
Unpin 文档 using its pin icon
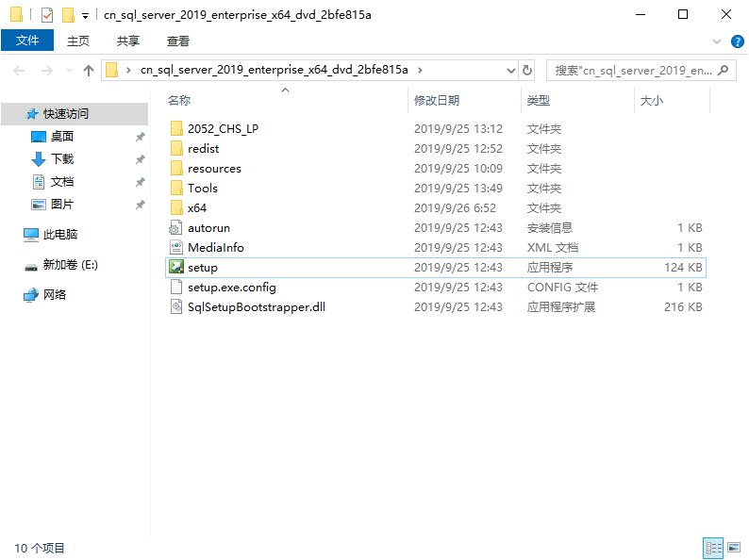tap(140, 182)
